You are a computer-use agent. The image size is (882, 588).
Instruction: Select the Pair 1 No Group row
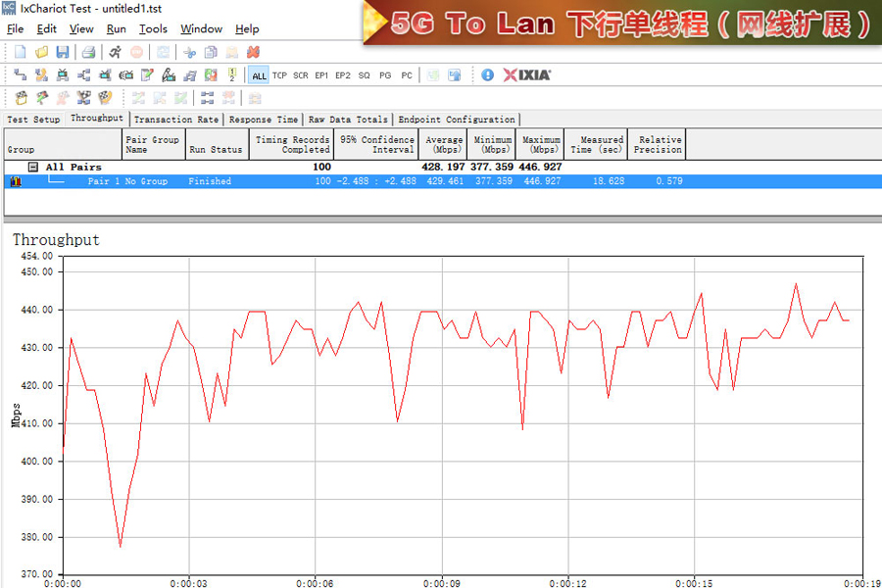(127, 181)
